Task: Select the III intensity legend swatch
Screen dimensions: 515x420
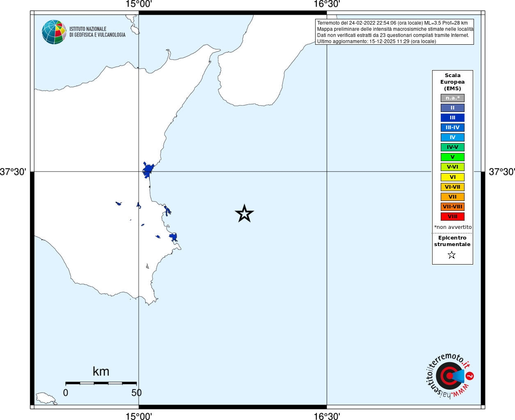Action: click(453, 118)
